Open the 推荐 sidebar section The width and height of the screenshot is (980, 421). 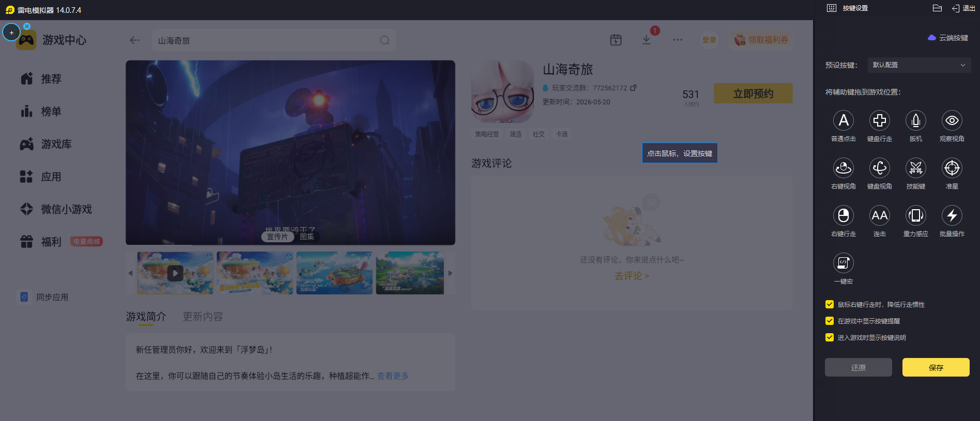pyautogui.click(x=41, y=79)
